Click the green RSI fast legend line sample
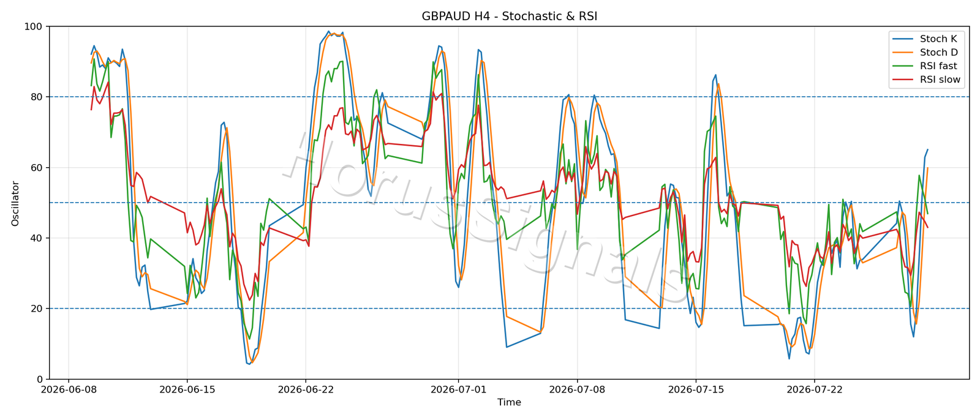Viewport: 980px width, 420px height. click(904, 66)
